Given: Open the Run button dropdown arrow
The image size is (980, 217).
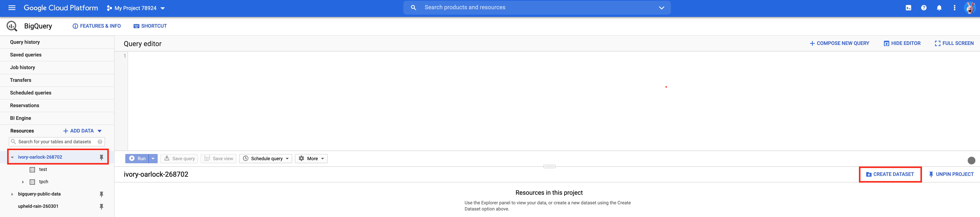Looking at the screenshot, I should point(153,158).
